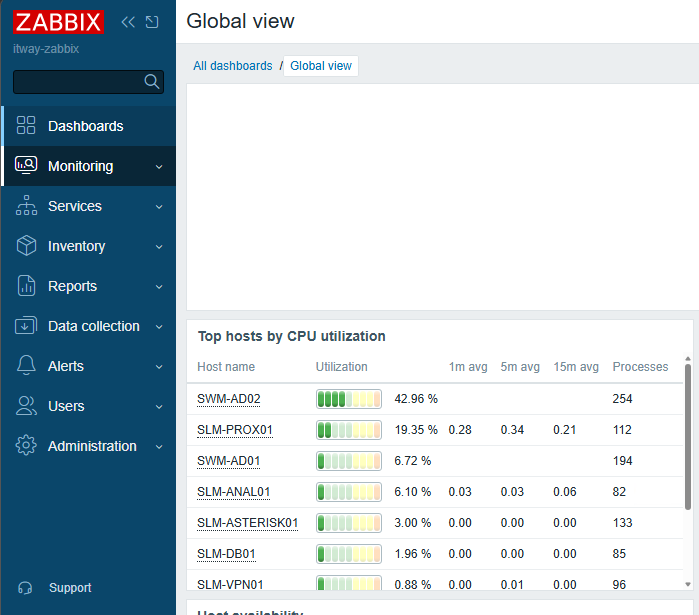Click the CPU widget vertical scrollbar

click(x=688, y=437)
